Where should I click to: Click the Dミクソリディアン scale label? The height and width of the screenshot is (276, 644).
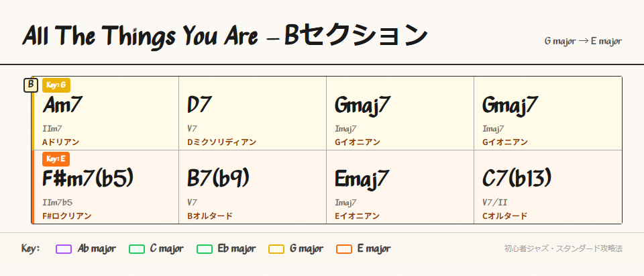tap(221, 142)
